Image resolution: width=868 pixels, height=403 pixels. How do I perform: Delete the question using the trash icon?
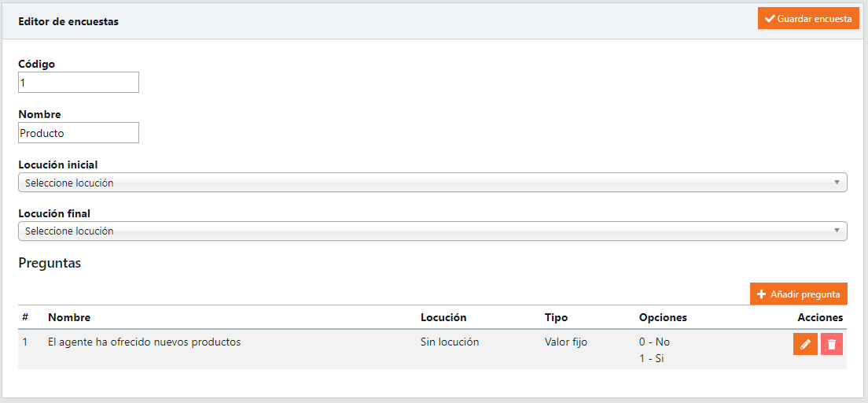click(832, 344)
